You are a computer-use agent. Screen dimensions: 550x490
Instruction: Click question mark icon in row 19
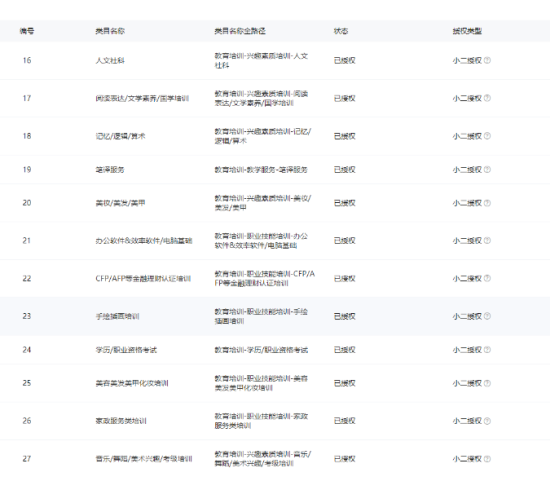coord(487,170)
